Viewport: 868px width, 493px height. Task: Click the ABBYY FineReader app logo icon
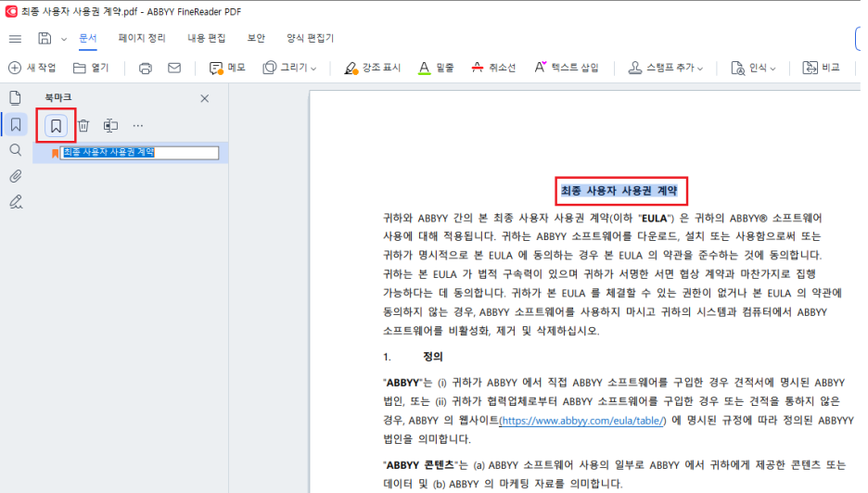click(11, 11)
